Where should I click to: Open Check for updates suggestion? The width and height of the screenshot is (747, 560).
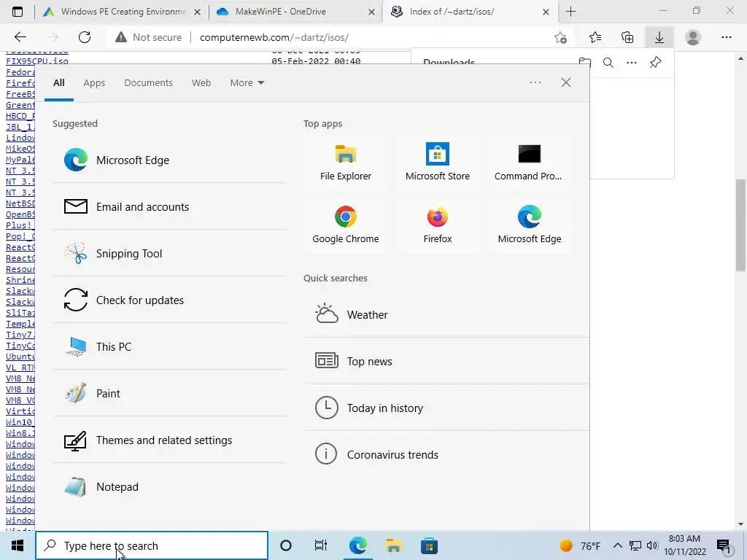point(169,300)
